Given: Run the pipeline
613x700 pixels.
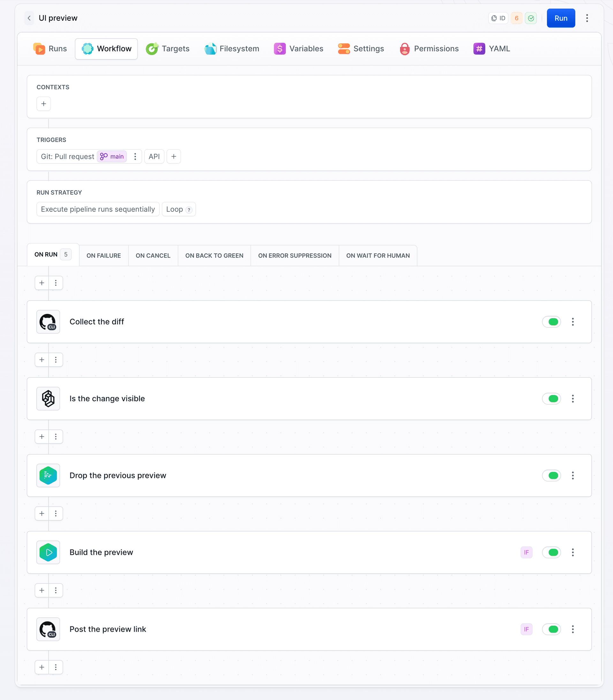Looking at the screenshot, I should coord(561,18).
